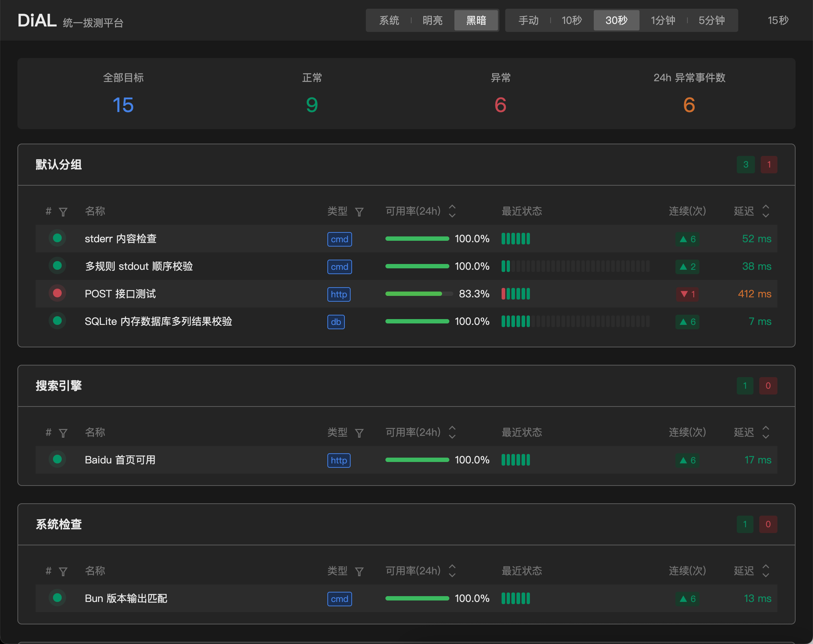Set refresh interval to 1分钟

[663, 20]
